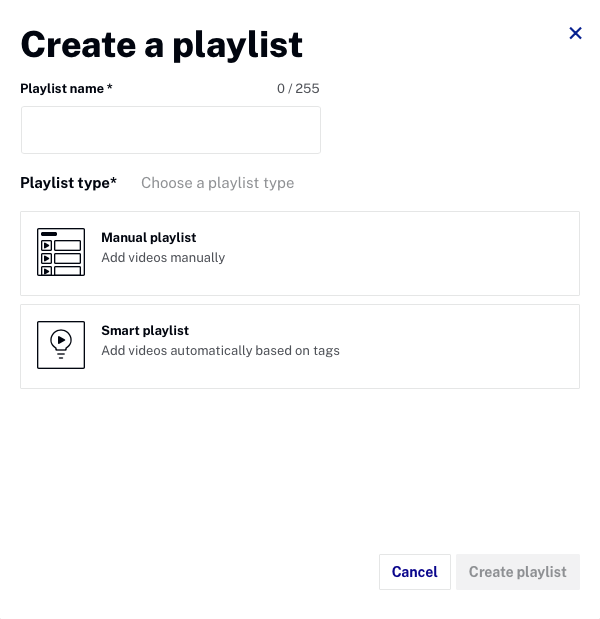Image resolution: width=600 pixels, height=619 pixels.
Task: Click the "Manual playlist" title text
Action: pos(148,238)
